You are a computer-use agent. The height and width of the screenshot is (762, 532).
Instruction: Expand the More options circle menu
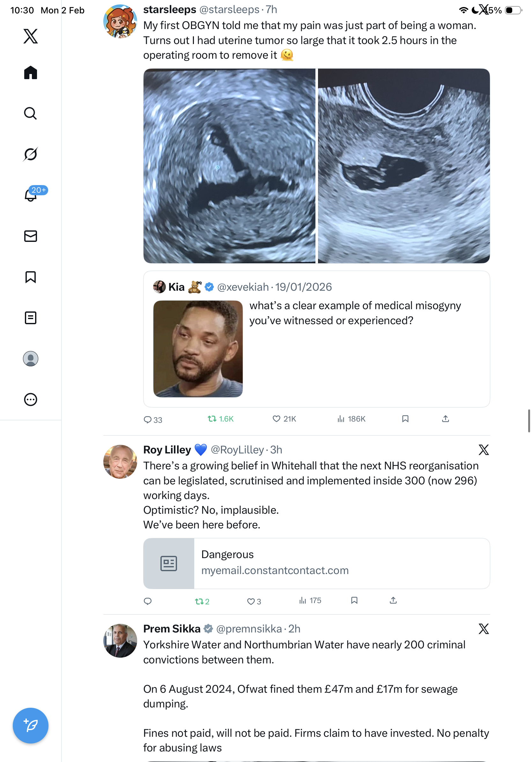click(31, 399)
